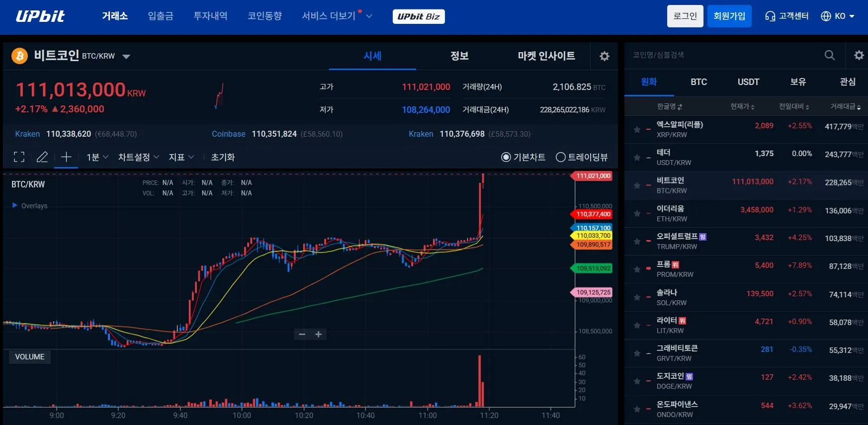Click the Bitcoin coin icon
This screenshot has width=868, height=425.
coord(19,56)
